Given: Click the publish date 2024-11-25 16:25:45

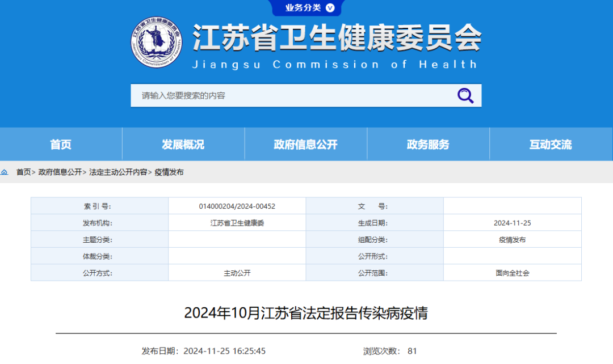Looking at the screenshot, I should pyautogui.click(x=224, y=351).
